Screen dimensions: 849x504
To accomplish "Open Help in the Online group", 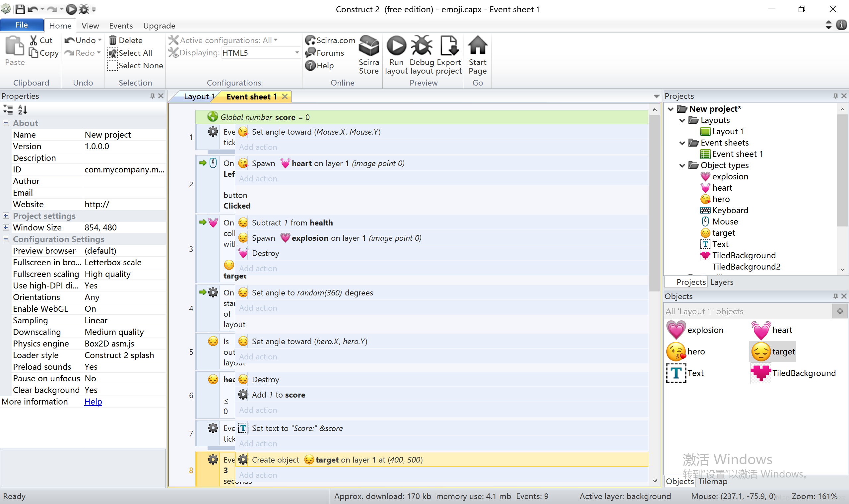I will point(320,66).
